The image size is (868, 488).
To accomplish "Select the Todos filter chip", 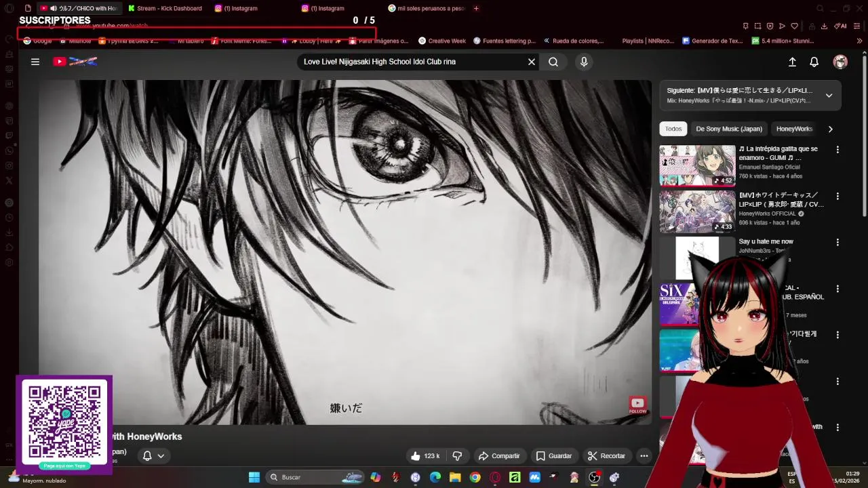I will coord(673,129).
